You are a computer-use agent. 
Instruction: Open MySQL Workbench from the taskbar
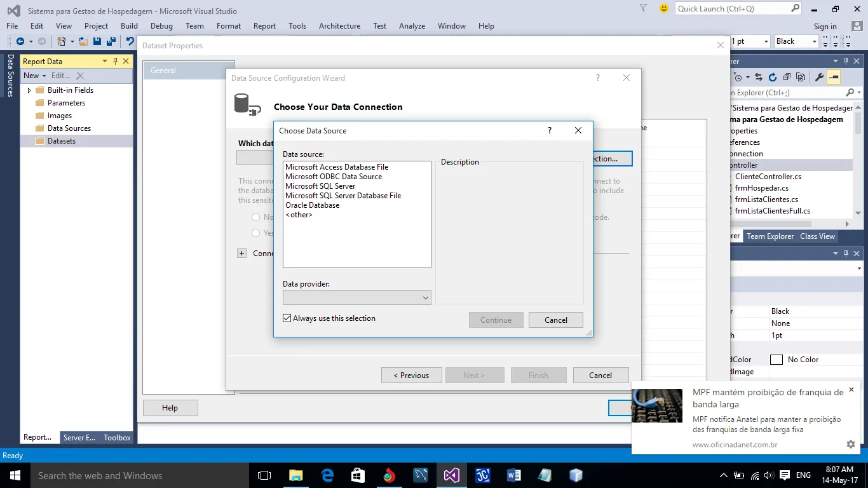421,475
